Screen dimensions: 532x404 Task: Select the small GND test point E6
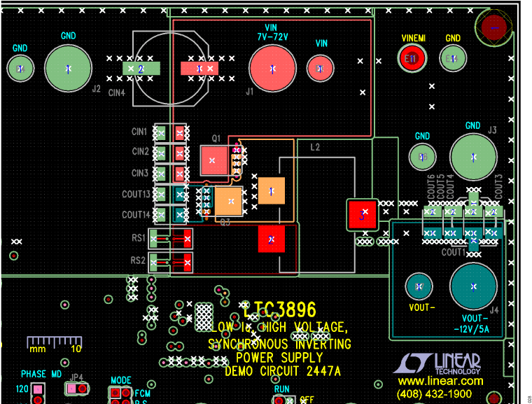tap(422, 157)
